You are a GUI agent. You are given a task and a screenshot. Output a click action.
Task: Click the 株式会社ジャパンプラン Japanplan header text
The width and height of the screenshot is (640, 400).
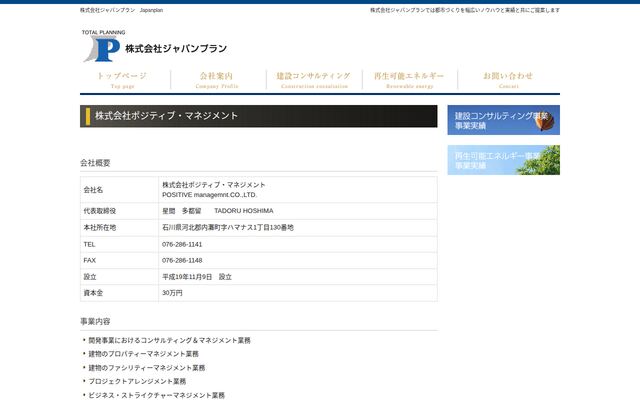121,10
